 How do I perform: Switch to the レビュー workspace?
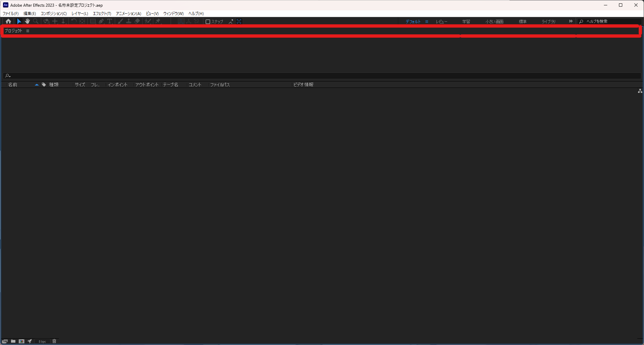pyautogui.click(x=441, y=22)
